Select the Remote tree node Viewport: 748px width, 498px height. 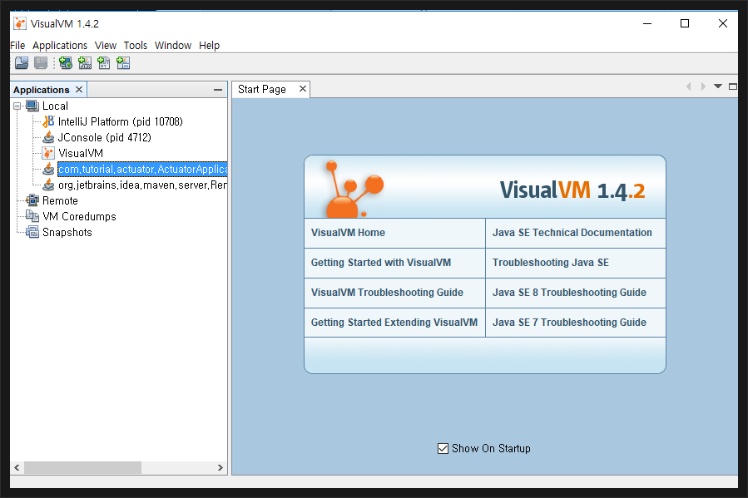point(60,200)
